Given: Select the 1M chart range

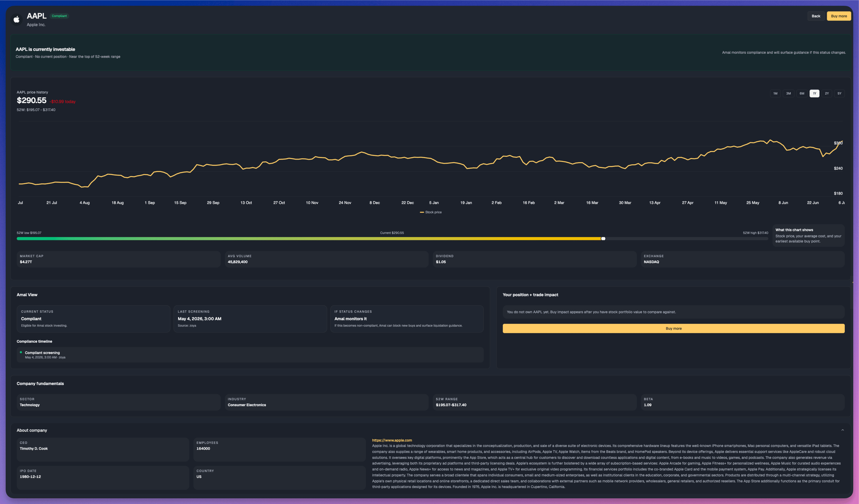Looking at the screenshot, I should click(775, 93).
